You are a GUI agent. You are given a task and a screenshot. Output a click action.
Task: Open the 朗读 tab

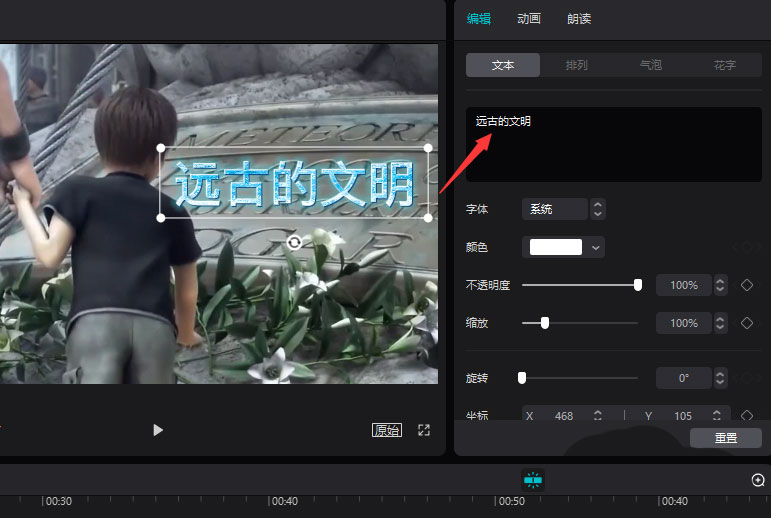pos(579,19)
